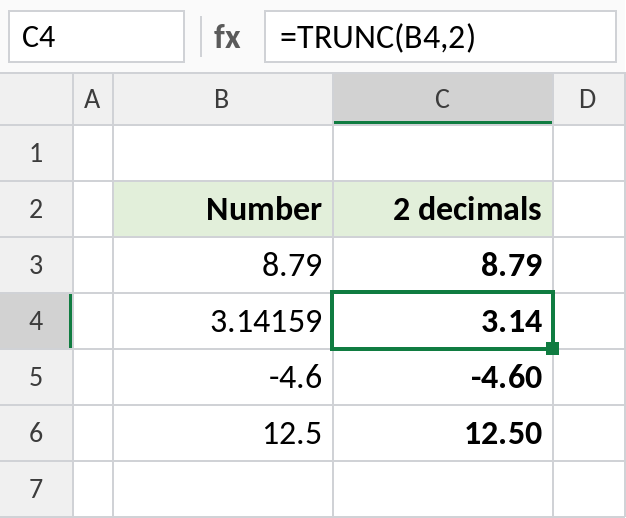Click empty cell C1
Viewport: 626px width, 518px height.
point(443,153)
